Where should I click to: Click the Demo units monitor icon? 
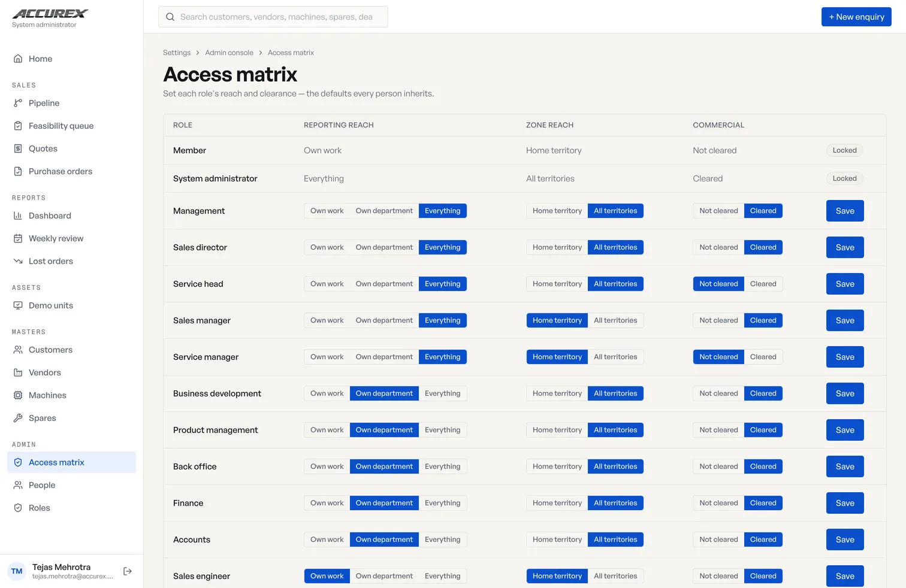pos(18,305)
